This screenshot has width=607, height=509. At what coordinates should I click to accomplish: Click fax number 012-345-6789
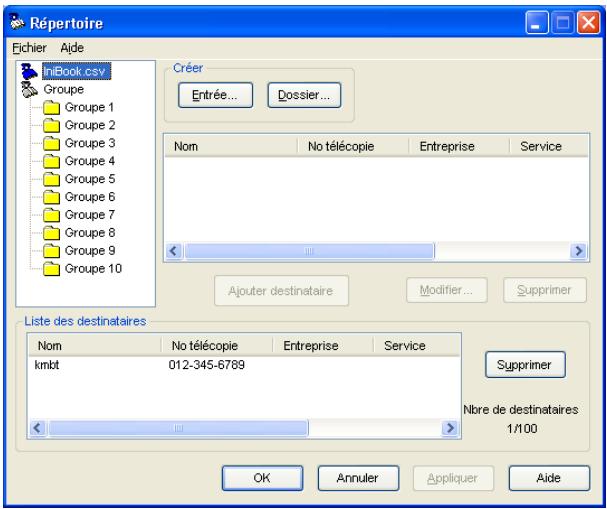pyautogui.click(x=206, y=365)
